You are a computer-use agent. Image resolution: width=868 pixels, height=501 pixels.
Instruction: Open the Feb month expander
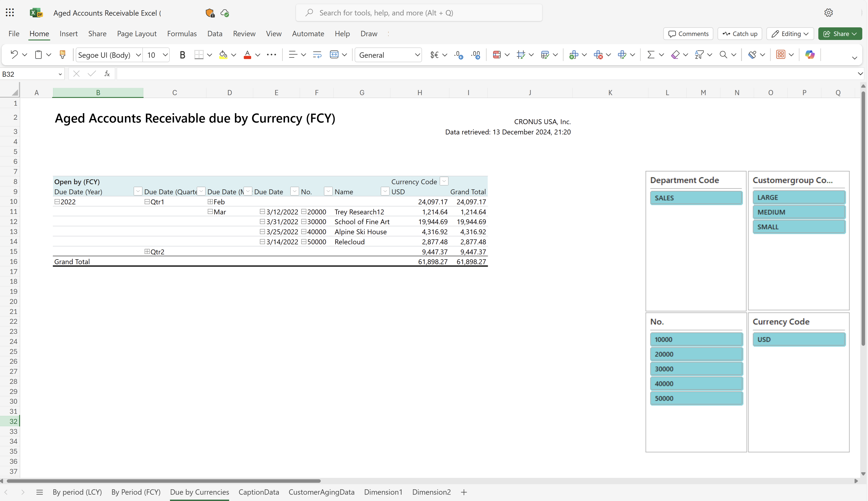tap(210, 202)
